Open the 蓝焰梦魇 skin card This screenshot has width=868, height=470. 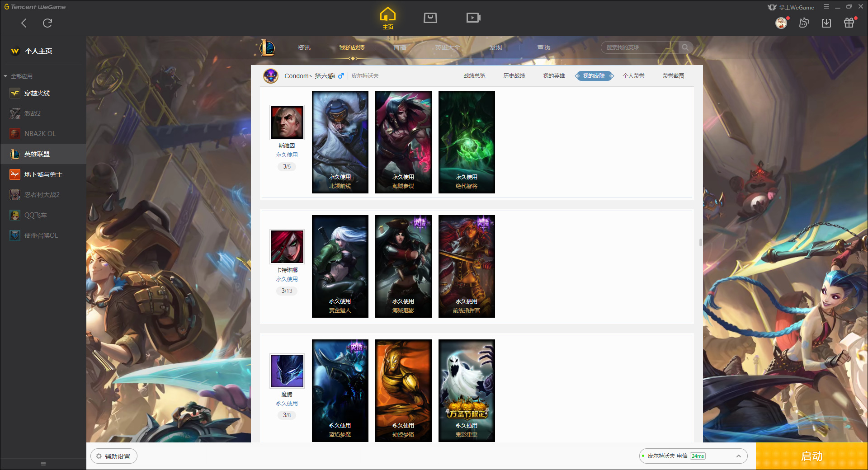tap(340, 390)
